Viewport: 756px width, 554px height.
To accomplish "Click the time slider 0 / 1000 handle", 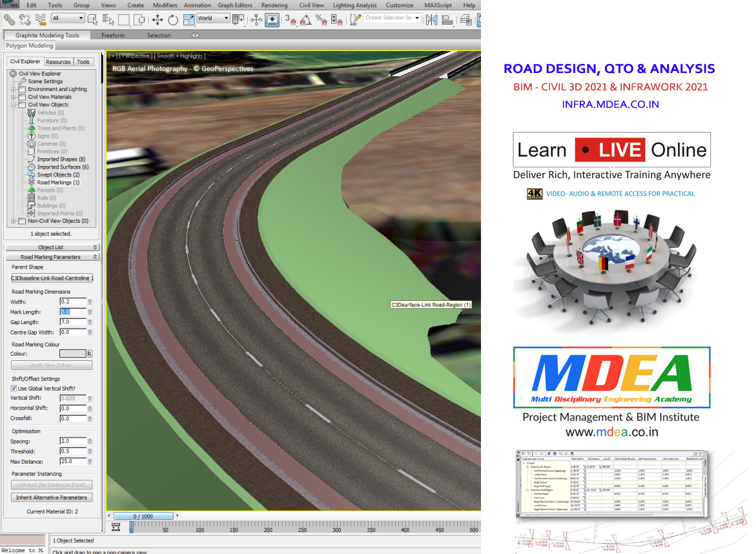I will point(143,517).
